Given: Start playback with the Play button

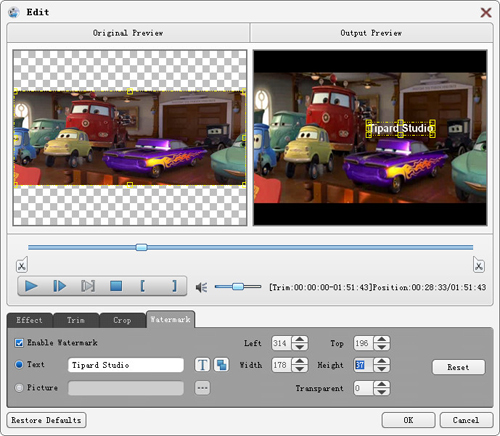Looking at the screenshot, I should (31, 286).
